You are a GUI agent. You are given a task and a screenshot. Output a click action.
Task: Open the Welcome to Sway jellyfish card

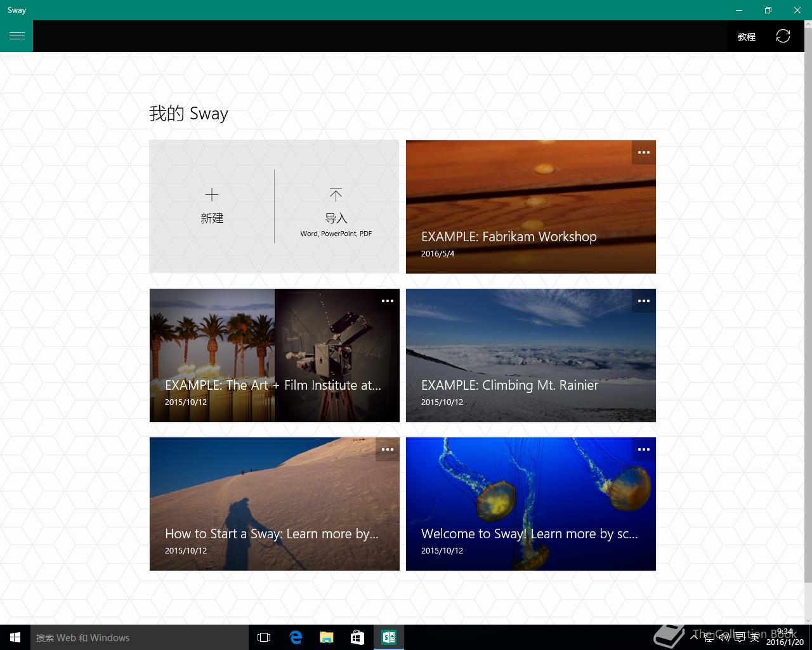pyautogui.click(x=531, y=504)
